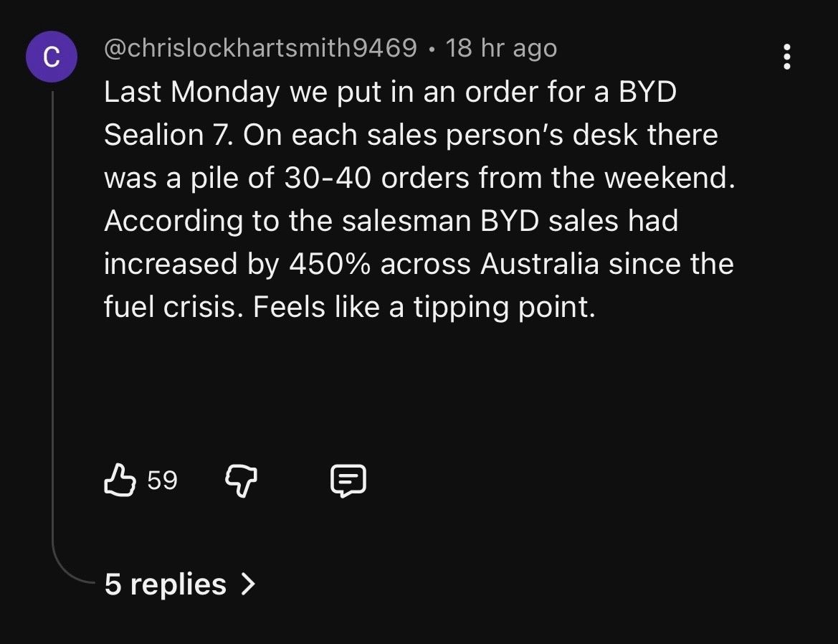Click the words "Last Monday" in the comment

[x=191, y=93]
